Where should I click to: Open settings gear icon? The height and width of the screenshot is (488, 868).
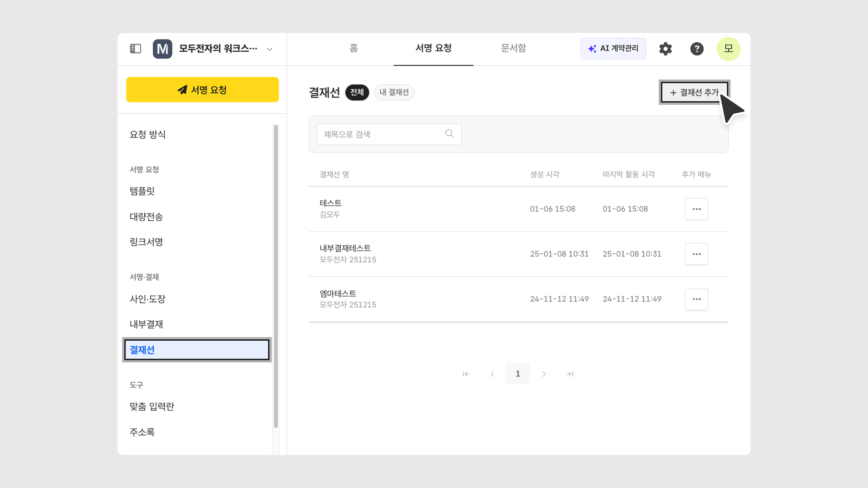click(x=665, y=49)
